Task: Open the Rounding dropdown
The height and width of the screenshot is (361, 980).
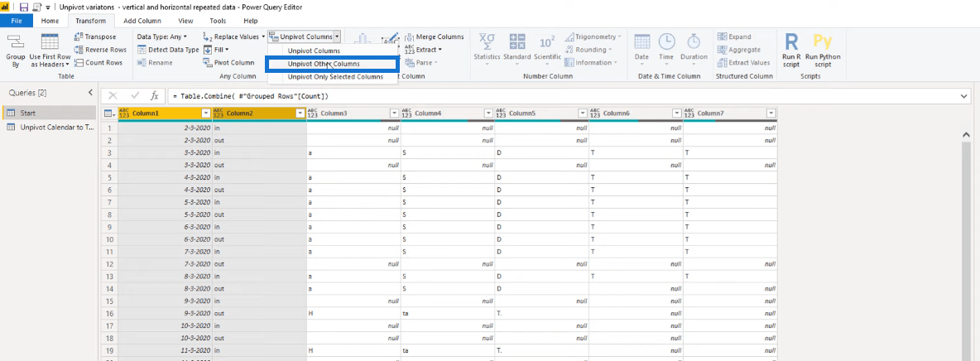Action: click(x=588, y=50)
